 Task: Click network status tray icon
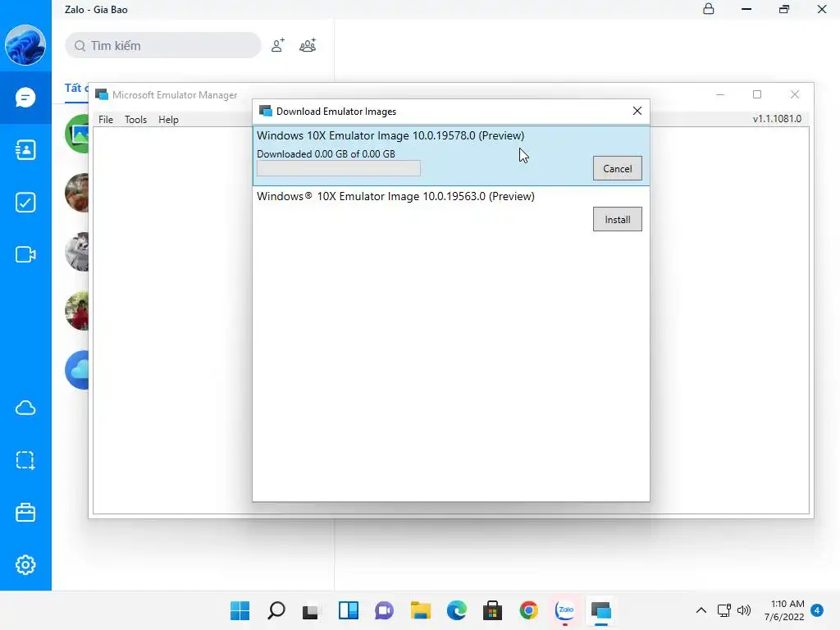click(x=724, y=610)
